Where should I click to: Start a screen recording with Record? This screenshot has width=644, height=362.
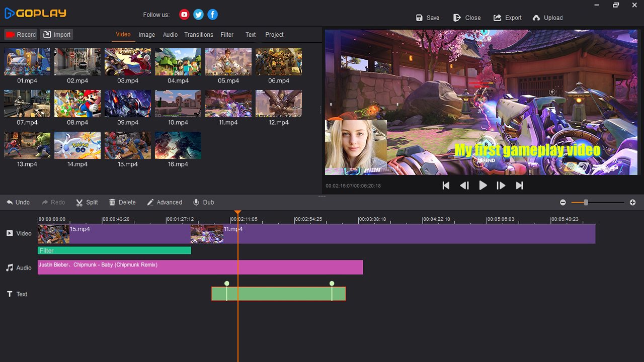(21, 34)
